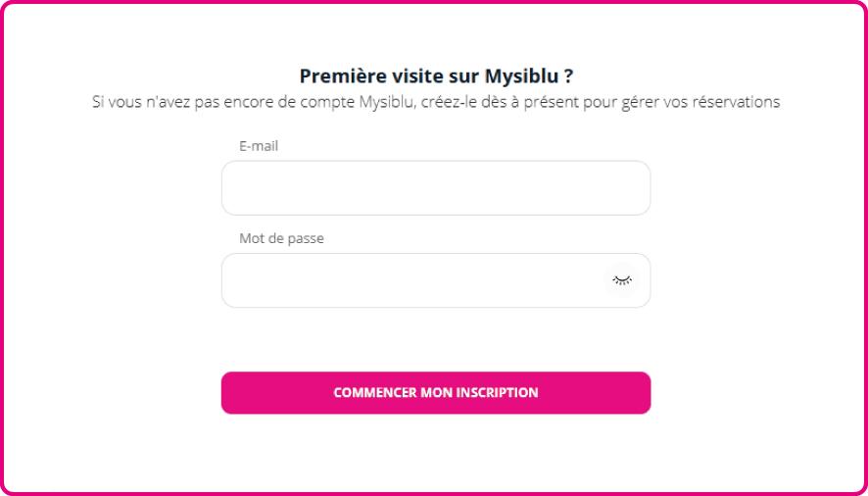
Task: Select the empty password box
Action: point(411,280)
